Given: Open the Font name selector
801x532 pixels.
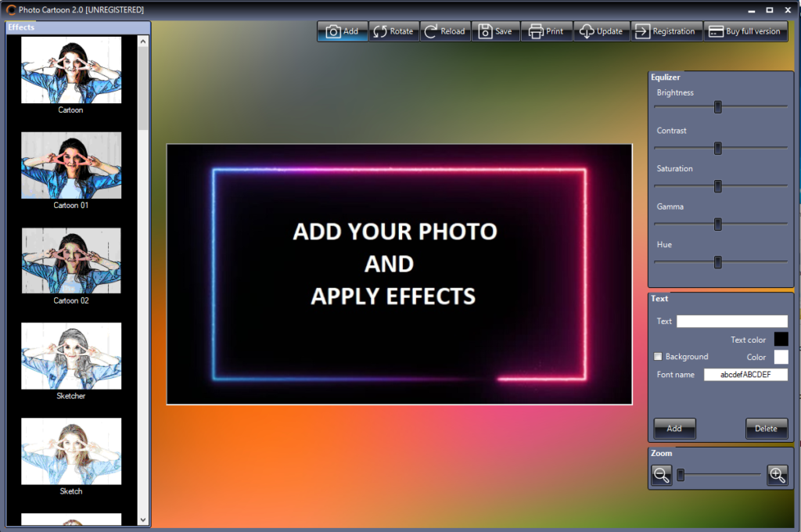Looking at the screenshot, I should tap(745, 375).
